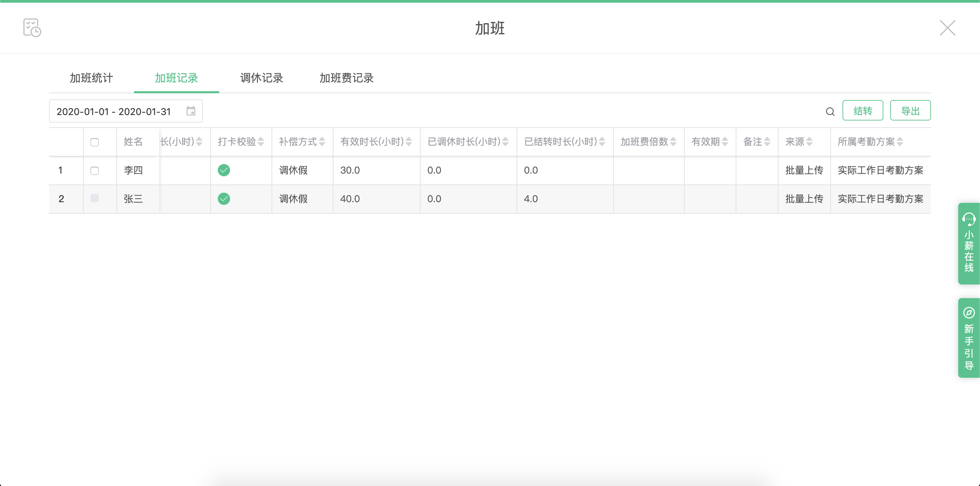Screen dimensions: 980x486
Task: Open the calendar date picker icon
Action: coord(191,111)
